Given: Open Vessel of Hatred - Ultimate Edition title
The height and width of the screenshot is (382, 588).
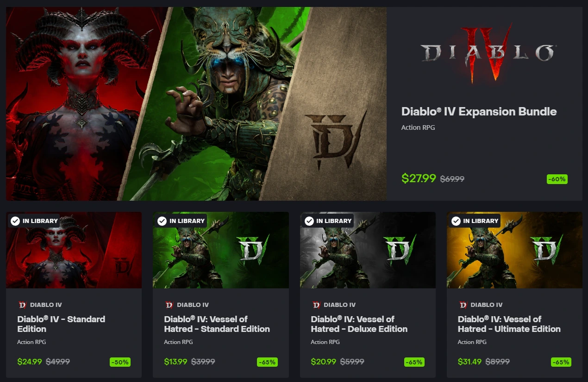Looking at the screenshot, I should click(509, 324).
